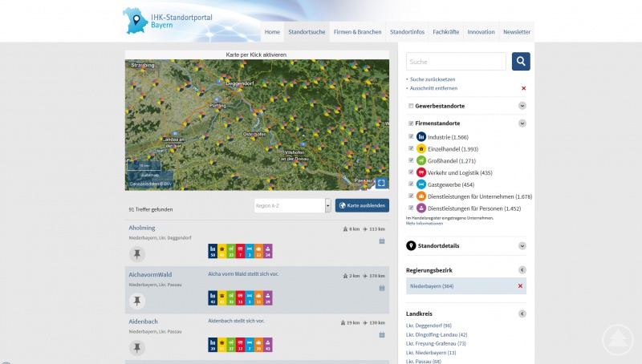Remove the map section with red X
The width and height of the screenshot is (642, 364).
coord(524,88)
